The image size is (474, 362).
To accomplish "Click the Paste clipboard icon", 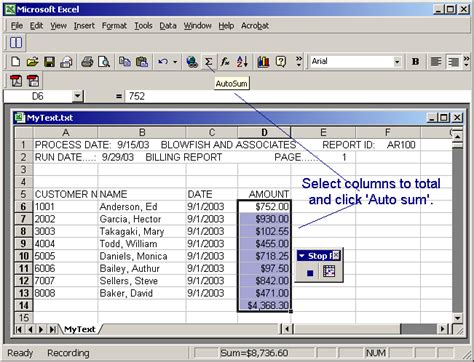I will click(x=142, y=62).
